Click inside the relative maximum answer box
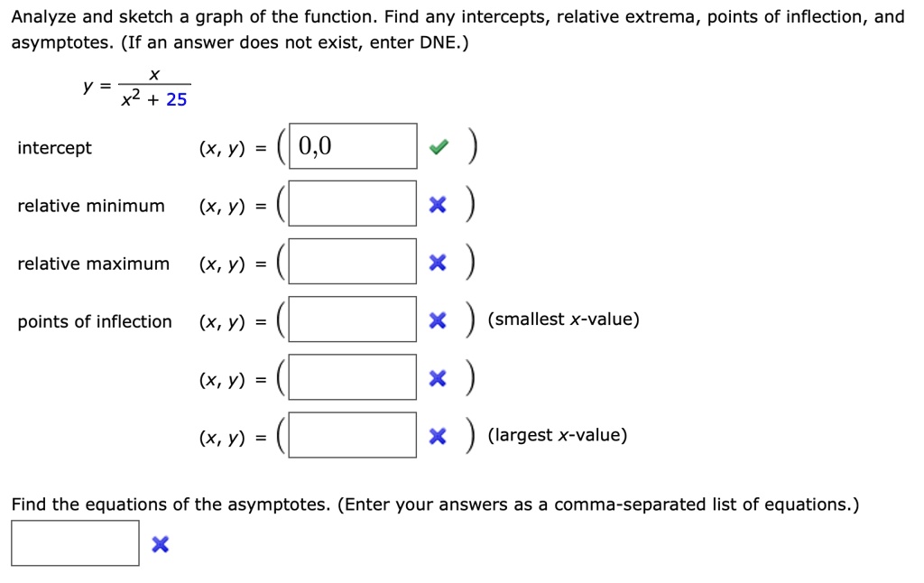The image size is (924, 583). click(x=352, y=261)
